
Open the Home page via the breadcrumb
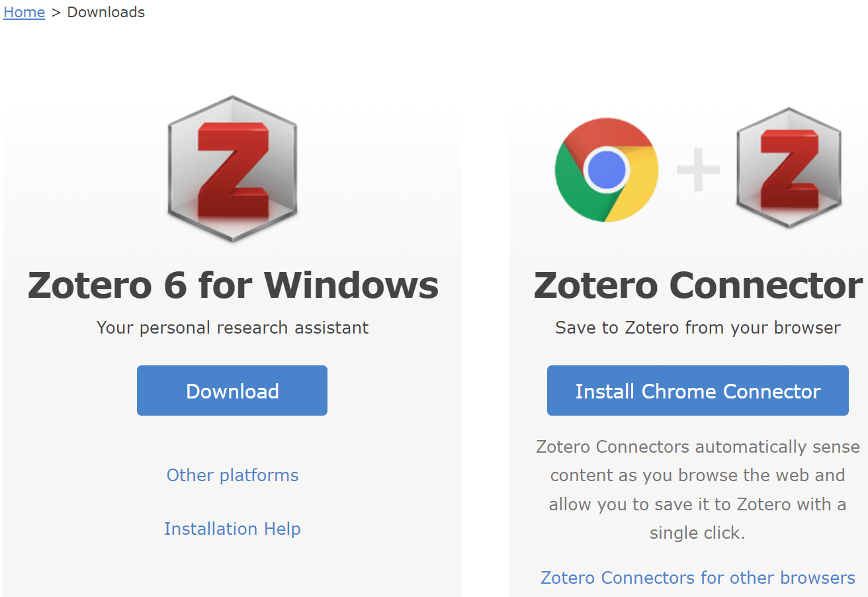pyautogui.click(x=24, y=12)
